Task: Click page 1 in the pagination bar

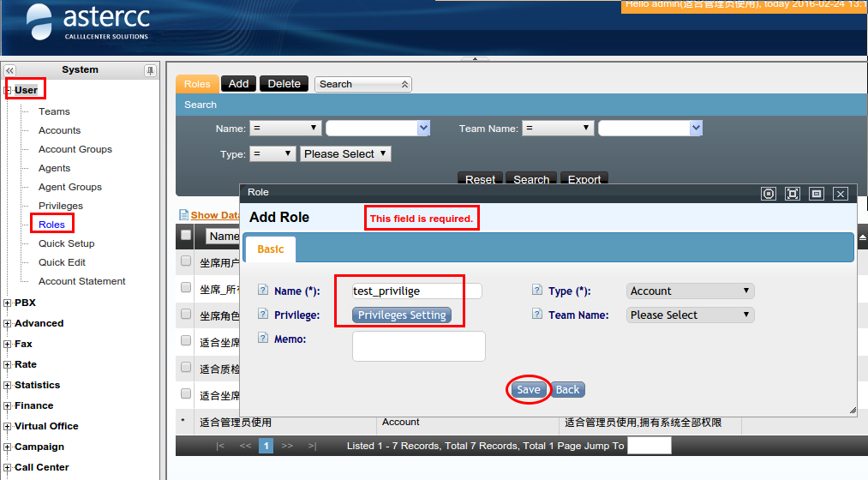Action: 266,446
